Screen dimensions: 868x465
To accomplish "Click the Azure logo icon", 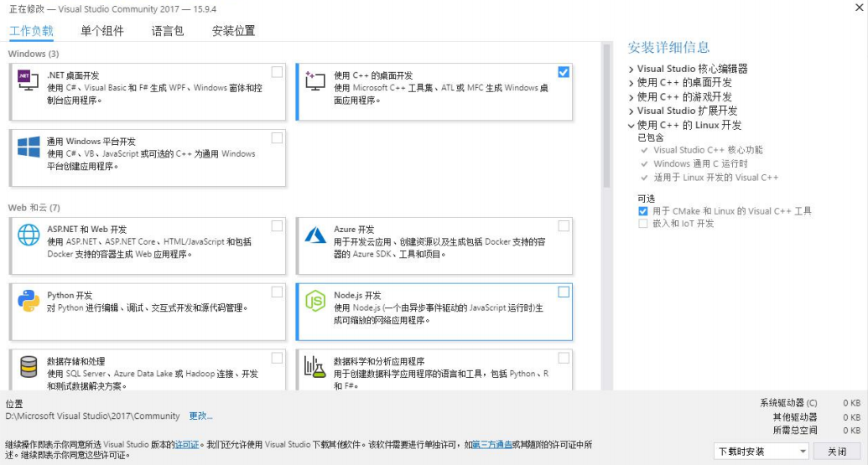I will tap(315, 235).
